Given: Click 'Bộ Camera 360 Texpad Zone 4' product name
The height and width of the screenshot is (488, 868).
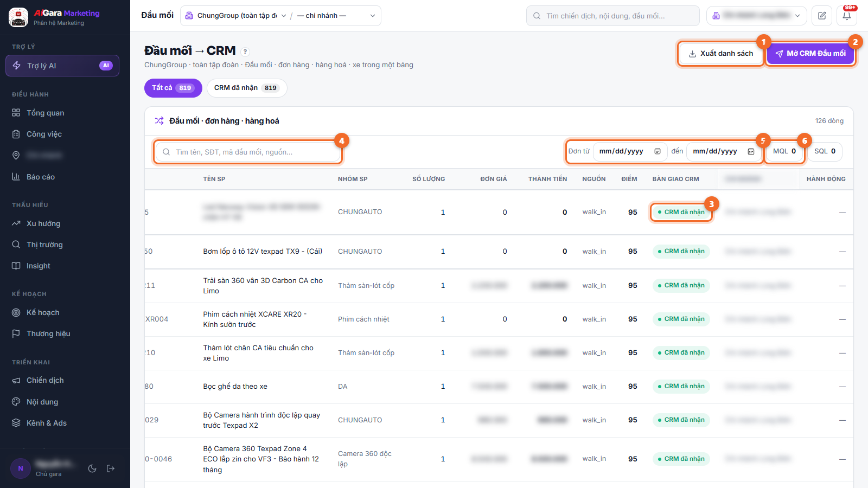Looking at the screenshot, I should 261,459.
